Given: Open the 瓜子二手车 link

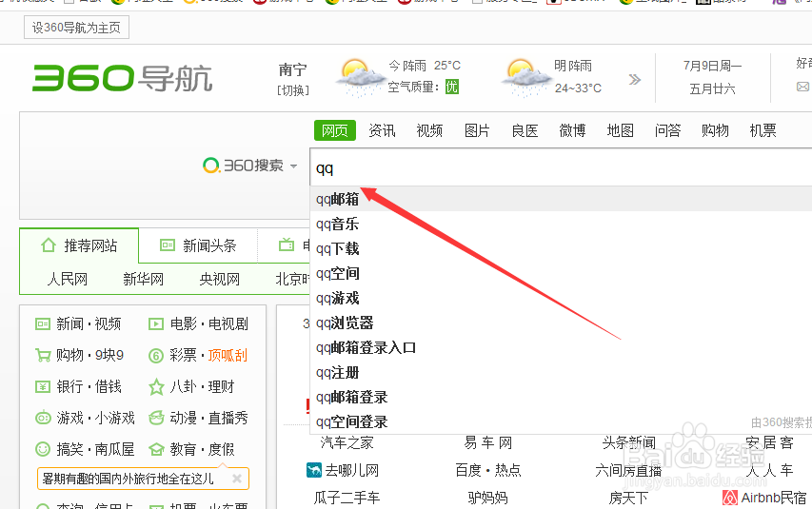Looking at the screenshot, I should click(x=347, y=499).
